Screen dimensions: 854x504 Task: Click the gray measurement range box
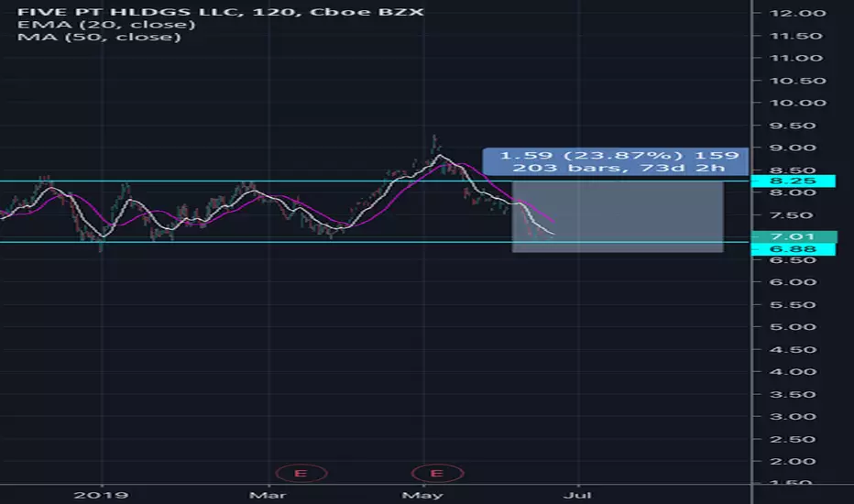tap(618, 217)
